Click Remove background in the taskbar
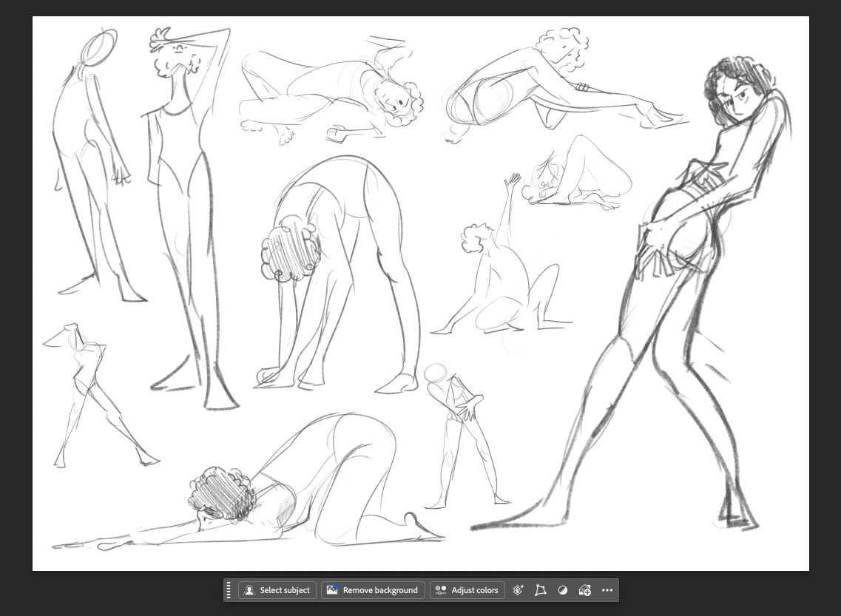This screenshot has width=841, height=616. (373, 590)
